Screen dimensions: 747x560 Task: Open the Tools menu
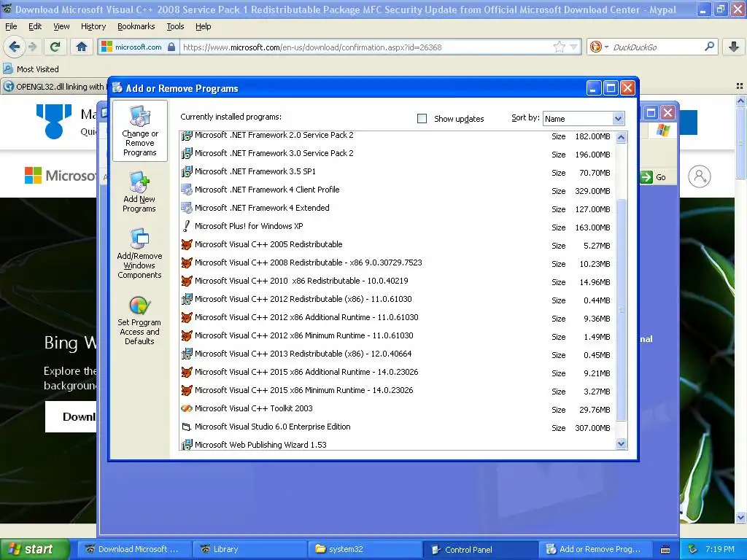175,26
